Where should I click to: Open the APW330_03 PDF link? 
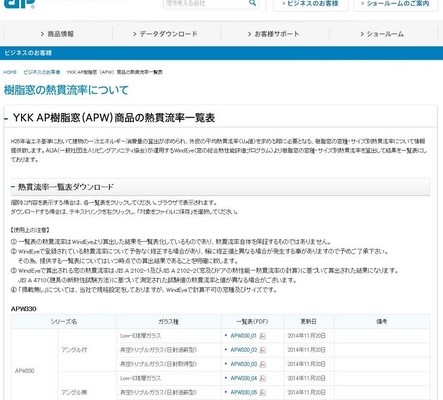(x=244, y=364)
